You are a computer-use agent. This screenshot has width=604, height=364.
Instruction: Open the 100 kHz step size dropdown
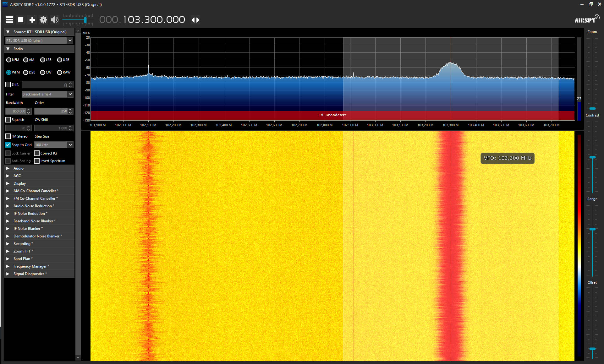tap(54, 145)
